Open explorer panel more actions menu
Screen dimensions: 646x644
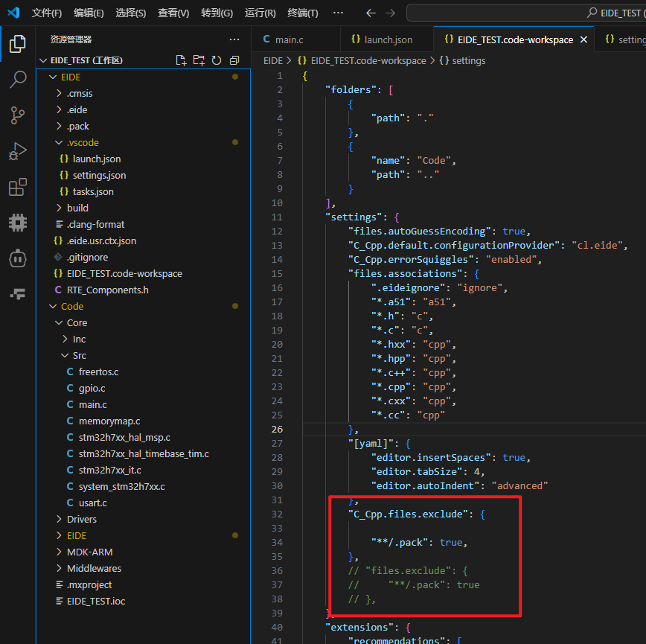tap(234, 39)
